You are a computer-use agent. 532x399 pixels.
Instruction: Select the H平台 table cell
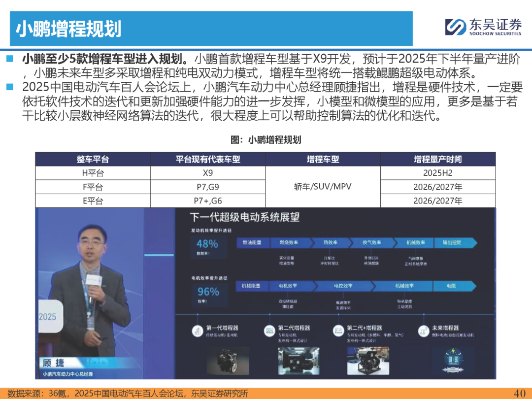pyautogui.click(x=93, y=173)
